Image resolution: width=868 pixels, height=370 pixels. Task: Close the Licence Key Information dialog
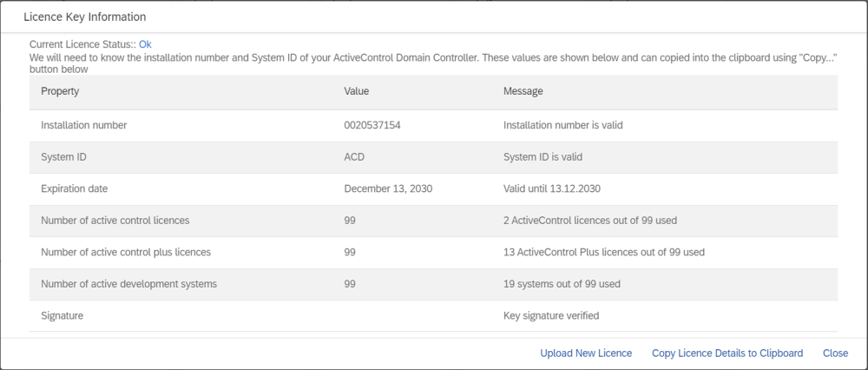tap(835, 353)
